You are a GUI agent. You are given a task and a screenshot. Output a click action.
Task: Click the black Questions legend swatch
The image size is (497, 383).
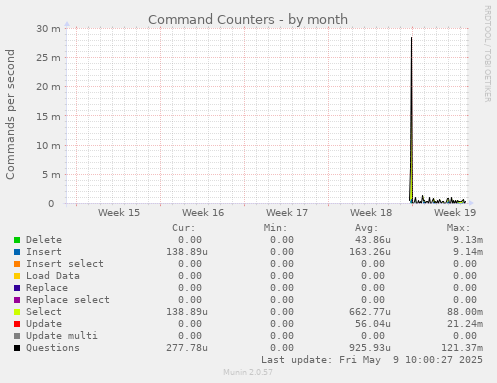click(17, 348)
